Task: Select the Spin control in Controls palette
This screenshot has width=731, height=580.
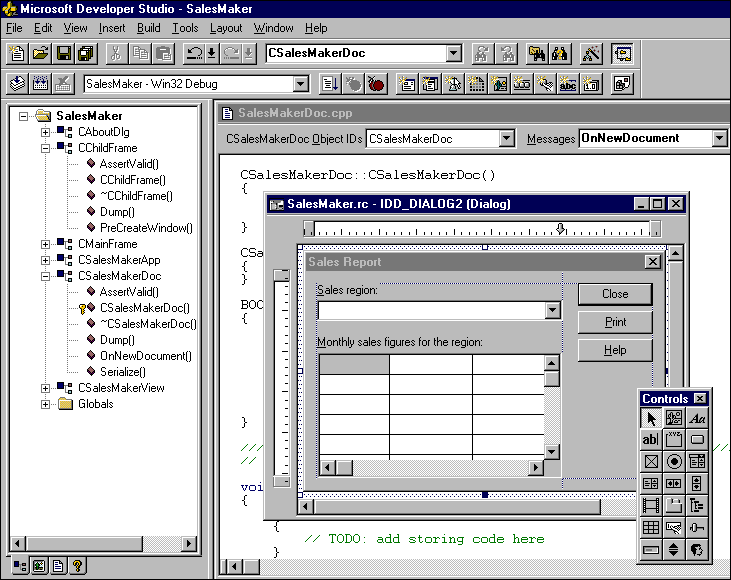Action: tap(674, 549)
